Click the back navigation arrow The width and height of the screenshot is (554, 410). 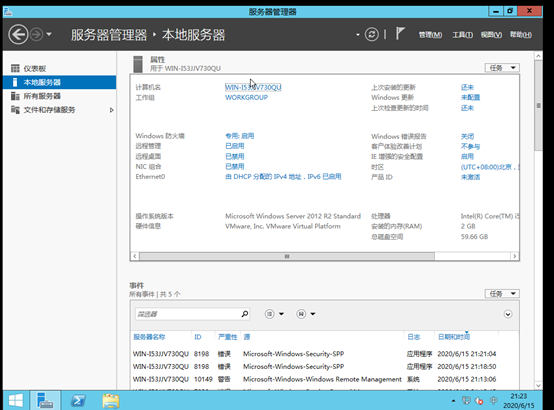18,35
